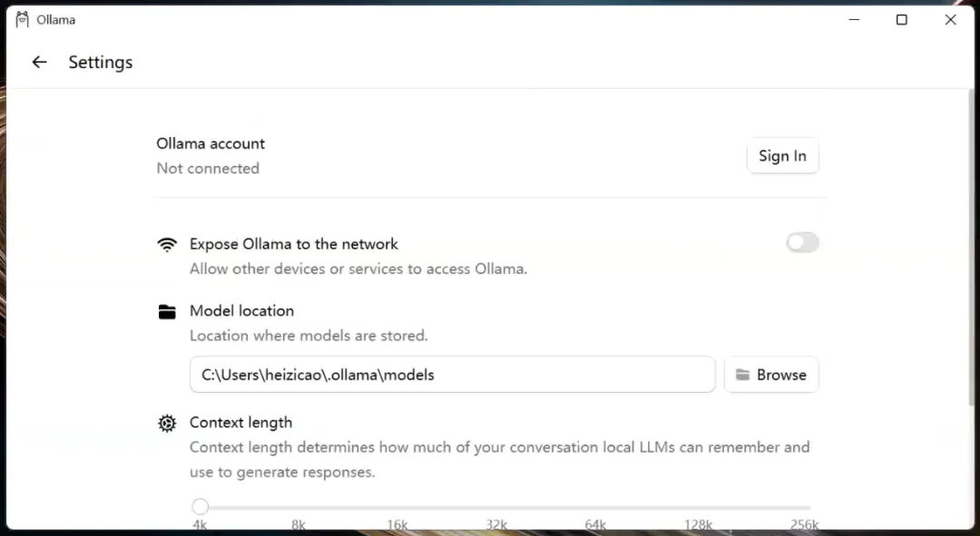Click the Wi-Fi network exposure icon
This screenshot has height=536, width=980.
coord(167,244)
